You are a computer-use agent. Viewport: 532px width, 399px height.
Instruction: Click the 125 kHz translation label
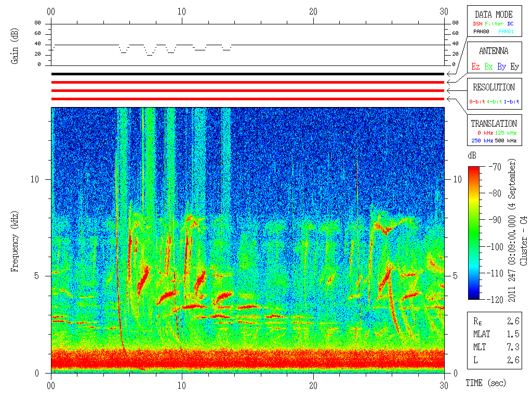(506, 132)
